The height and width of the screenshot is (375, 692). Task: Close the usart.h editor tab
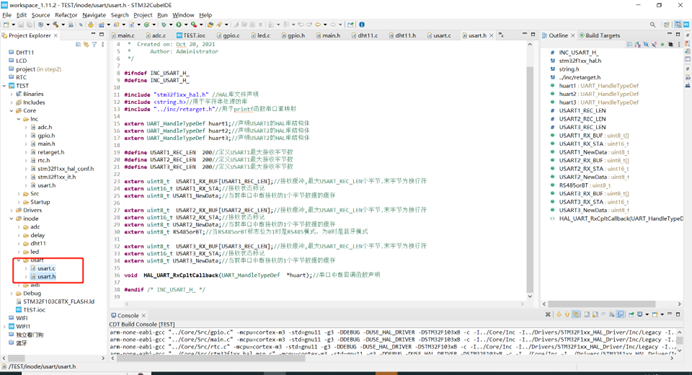coord(491,35)
